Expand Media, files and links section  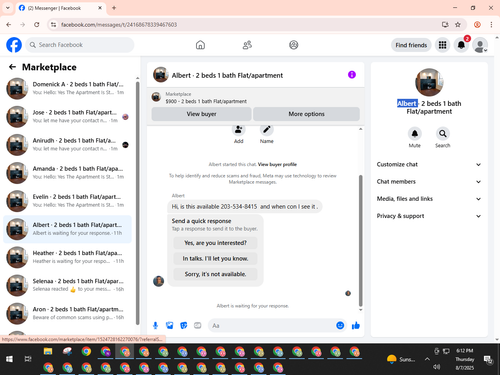[429, 199]
